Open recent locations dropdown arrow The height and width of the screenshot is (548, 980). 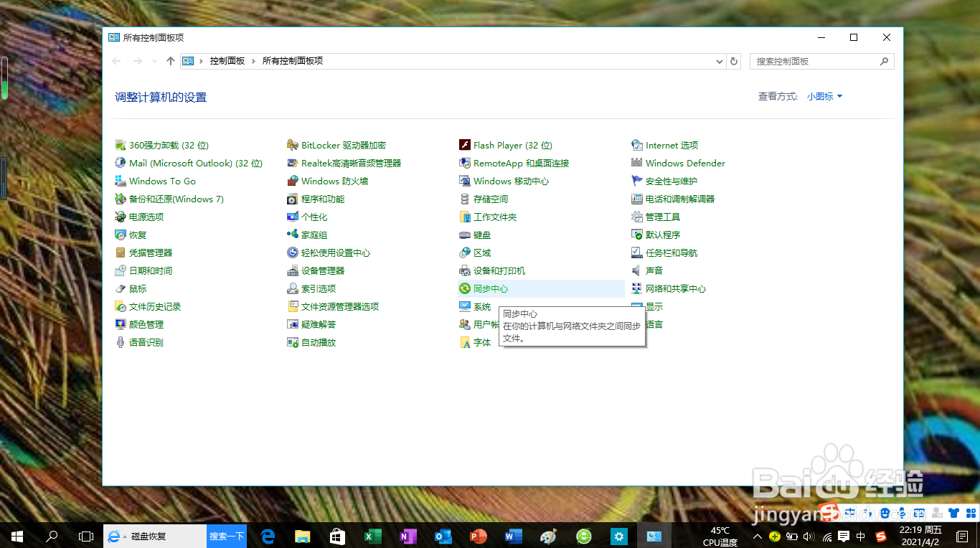click(x=154, y=62)
